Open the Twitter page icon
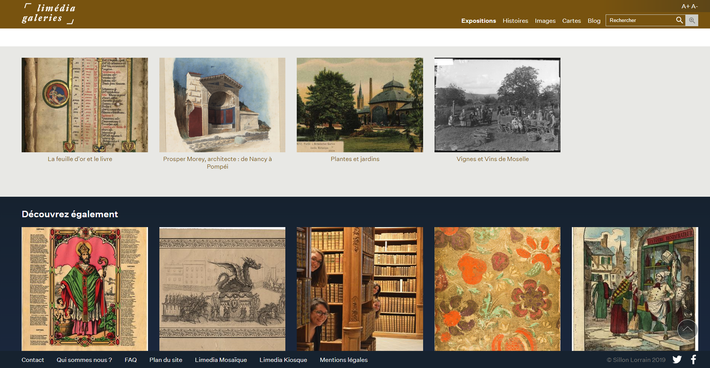 pyautogui.click(x=677, y=360)
